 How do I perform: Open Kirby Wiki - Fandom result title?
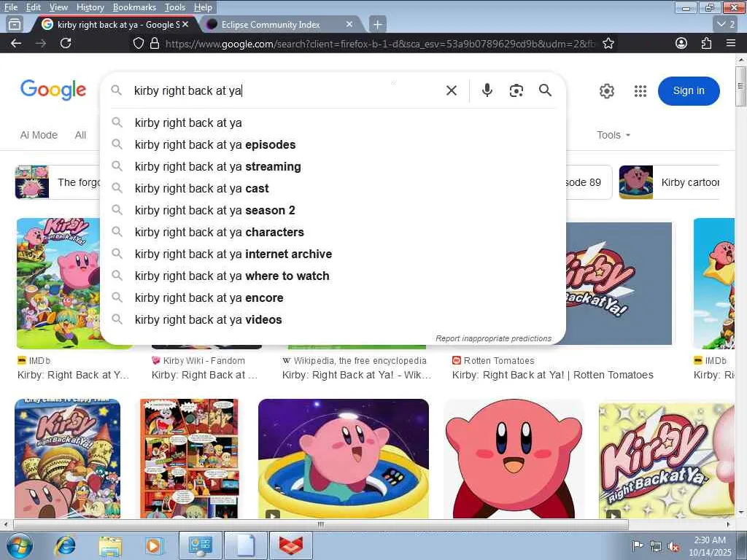[204, 376]
